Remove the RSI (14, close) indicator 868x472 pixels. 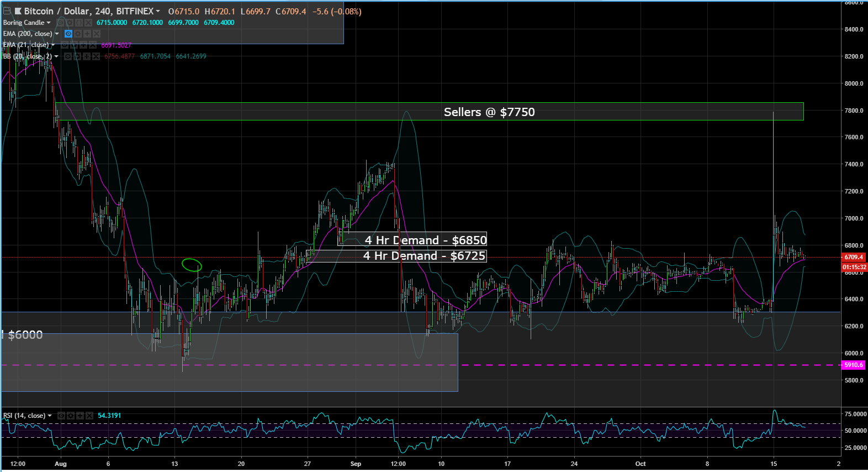pyautogui.click(x=89, y=416)
